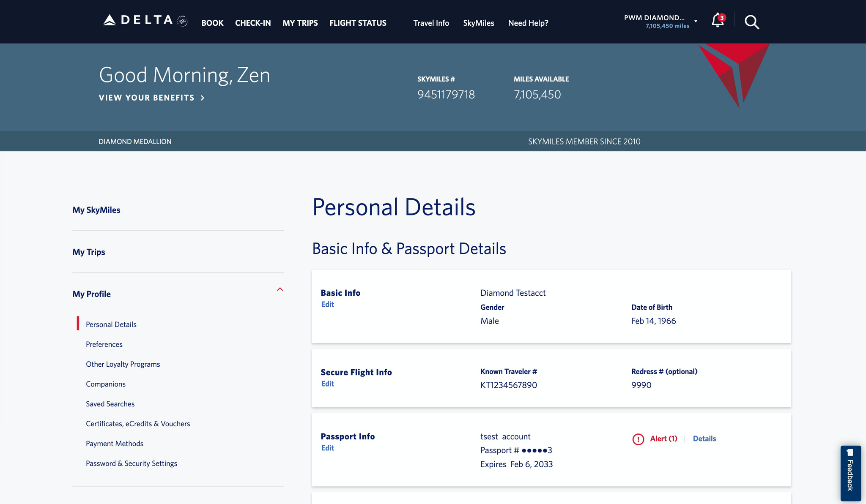This screenshot has height=504, width=866.
Task: Open the site search magnifier
Action: pos(752,22)
